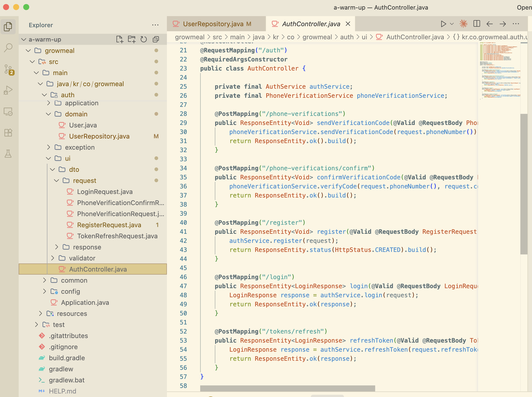Refresh the explorer file tree

click(x=144, y=39)
